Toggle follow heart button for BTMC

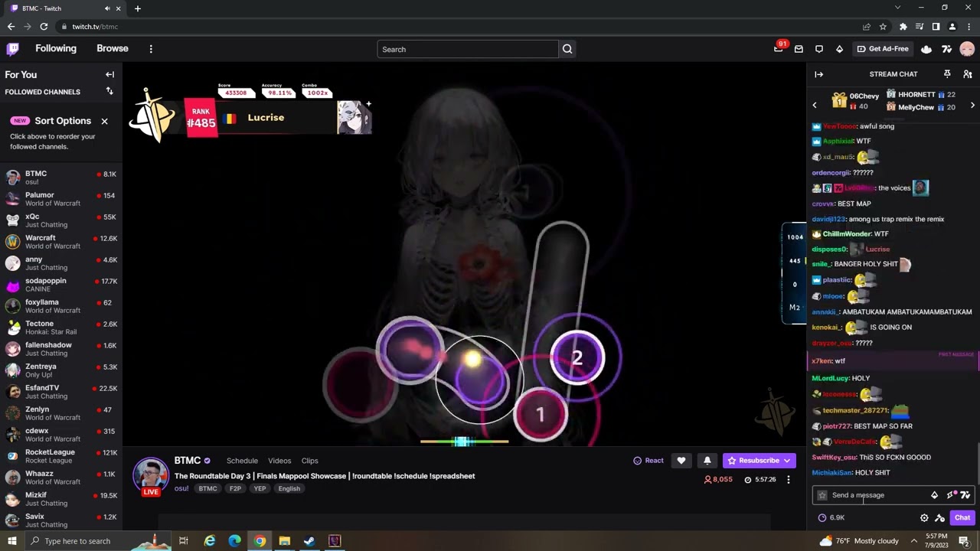point(681,461)
